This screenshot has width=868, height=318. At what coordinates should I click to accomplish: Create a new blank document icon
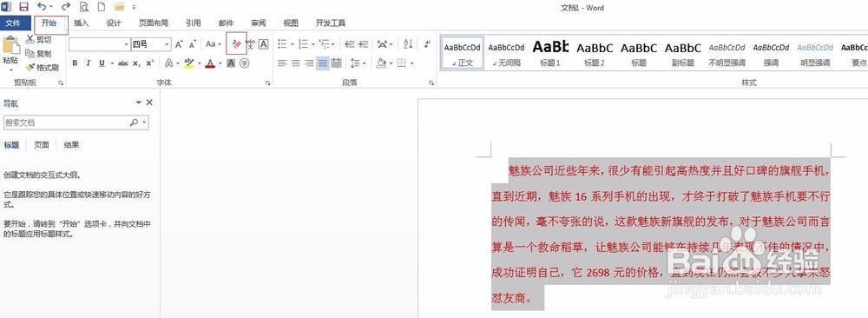click(101, 7)
